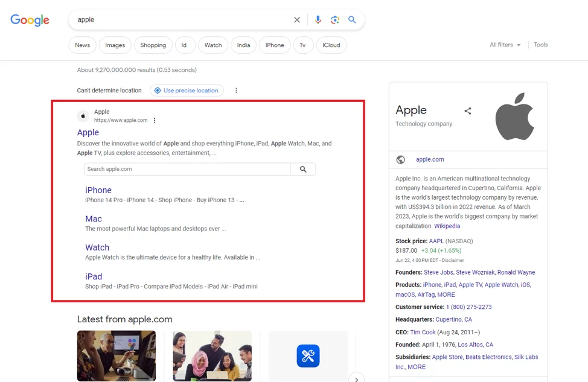Screen dimensions: 588x382
Task: Select the ICloud filter chip
Action: tap(331, 45)
